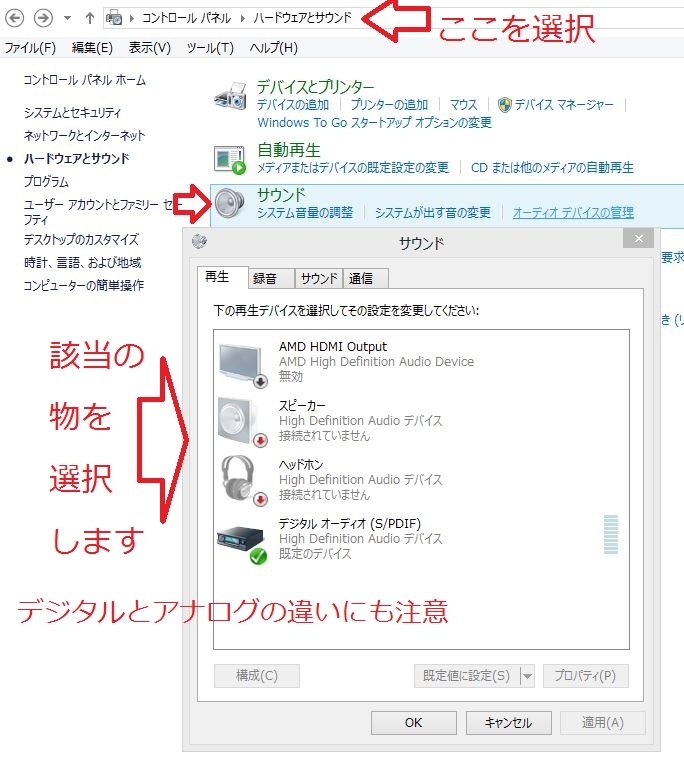Click the Control Panel icon in the address bar
Screen dimensions: 684x758
pos(115,18)
